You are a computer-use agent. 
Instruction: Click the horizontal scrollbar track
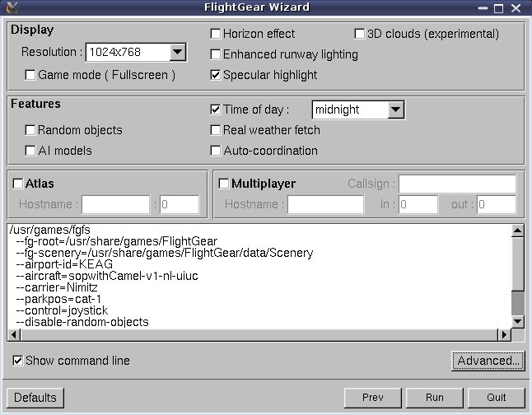[259, 335]
